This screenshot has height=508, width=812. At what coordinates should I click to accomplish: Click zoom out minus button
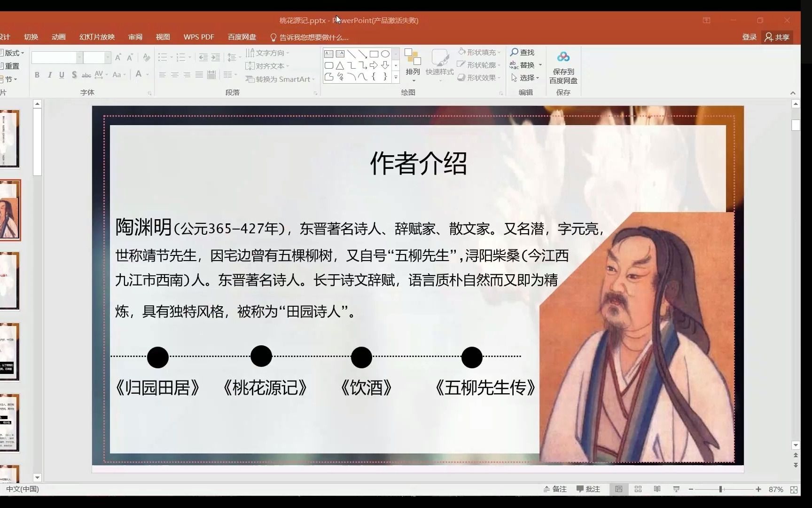pyautogui.click(x=691, y=490)
